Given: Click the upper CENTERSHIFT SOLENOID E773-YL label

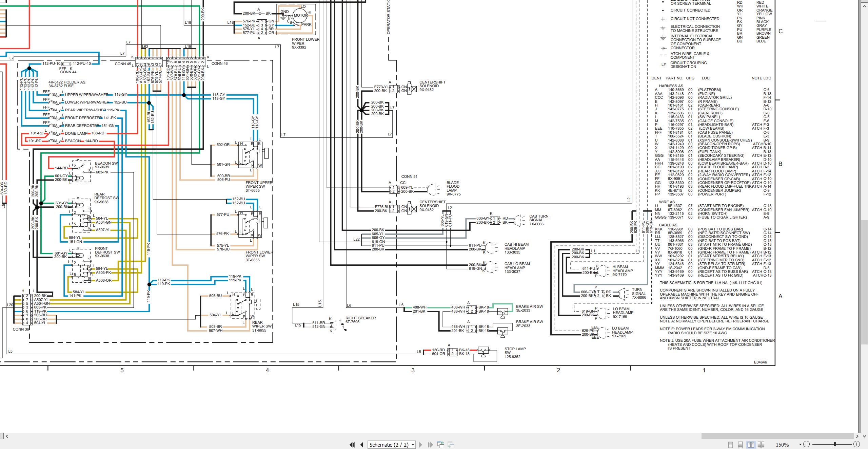Looking at the screenshot, I should click(432, 86).
